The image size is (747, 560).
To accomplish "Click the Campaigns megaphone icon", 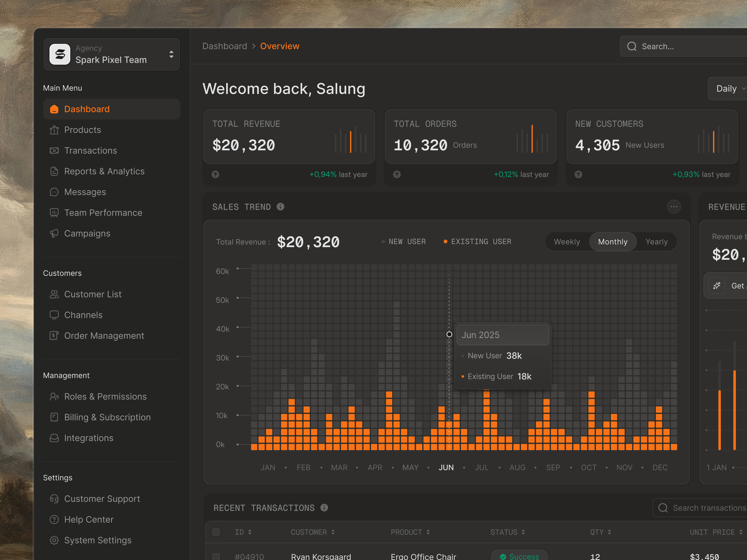I will coord(54,233).
